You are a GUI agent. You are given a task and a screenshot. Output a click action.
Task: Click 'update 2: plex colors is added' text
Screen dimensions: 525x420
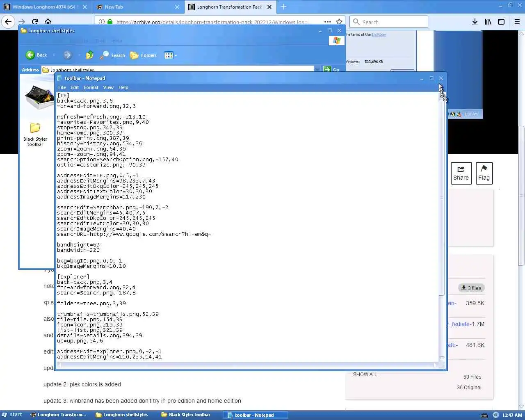(x=82, y=384)
